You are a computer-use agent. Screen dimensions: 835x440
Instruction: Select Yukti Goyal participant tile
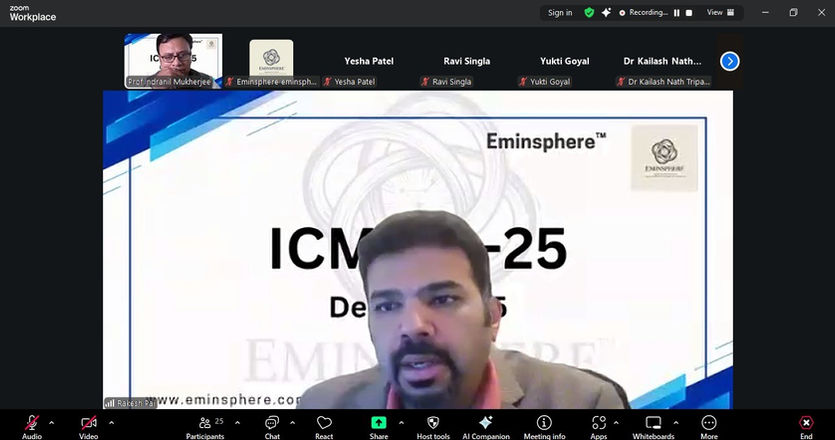pos(564,61)
